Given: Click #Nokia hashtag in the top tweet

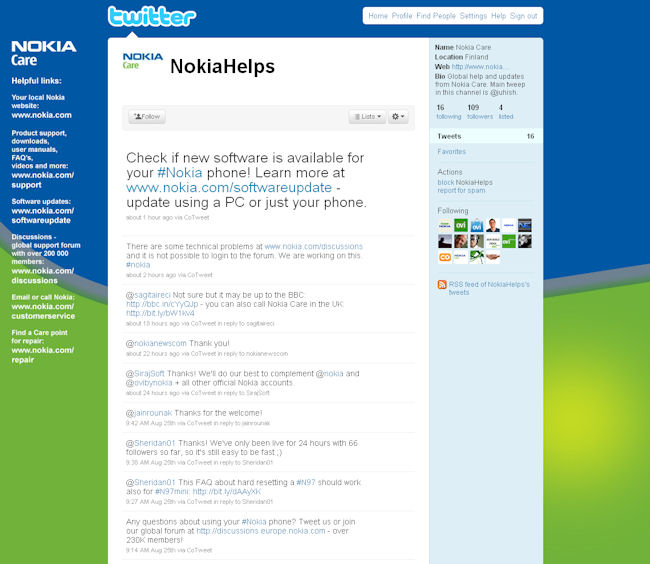Looking at the screenshot, I should tap(180, 173).
